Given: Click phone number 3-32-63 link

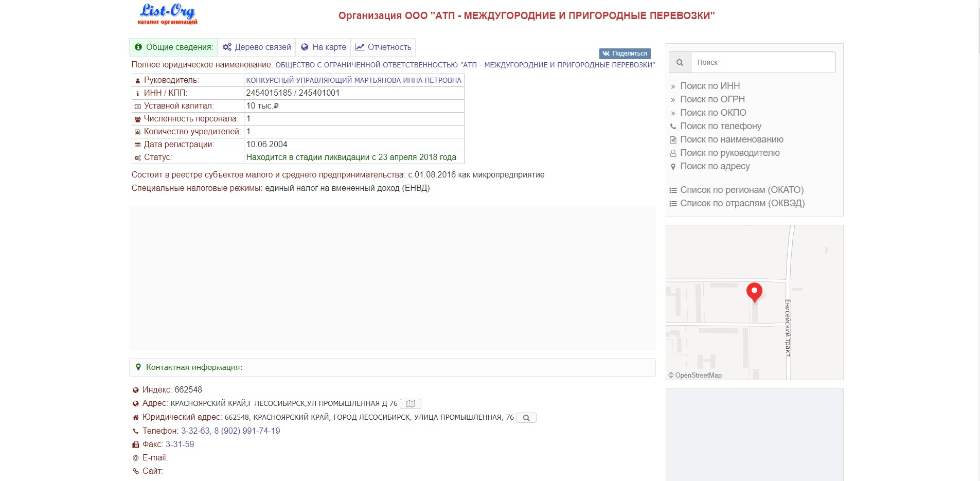Looking at the screenshot, I should [x=195, y=431].
